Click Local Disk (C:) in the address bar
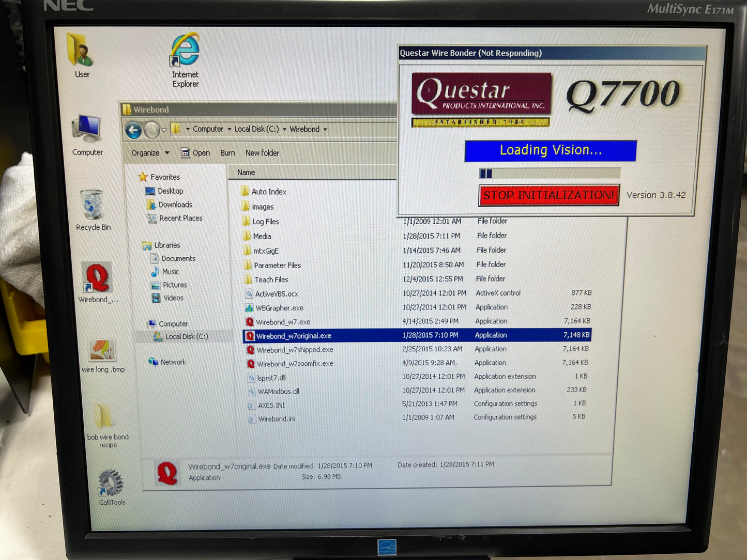The height and width of the screenshot is (560, 747). click(x=256, y=129)
